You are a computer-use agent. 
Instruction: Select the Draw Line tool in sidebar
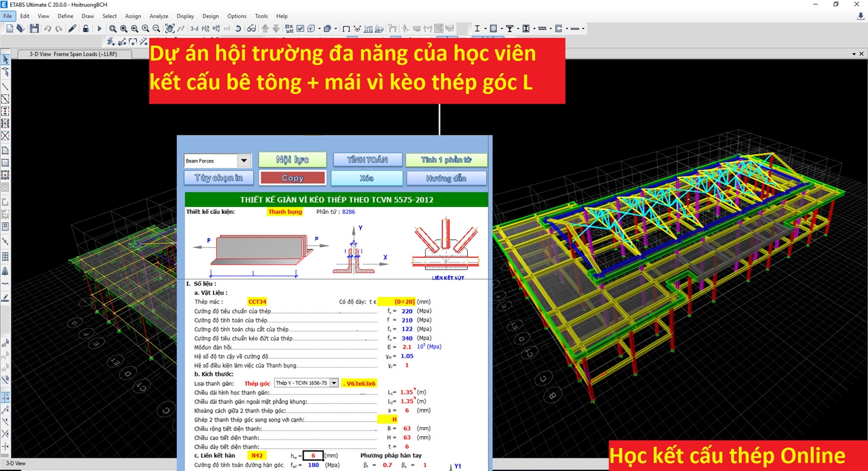(5, 87)
